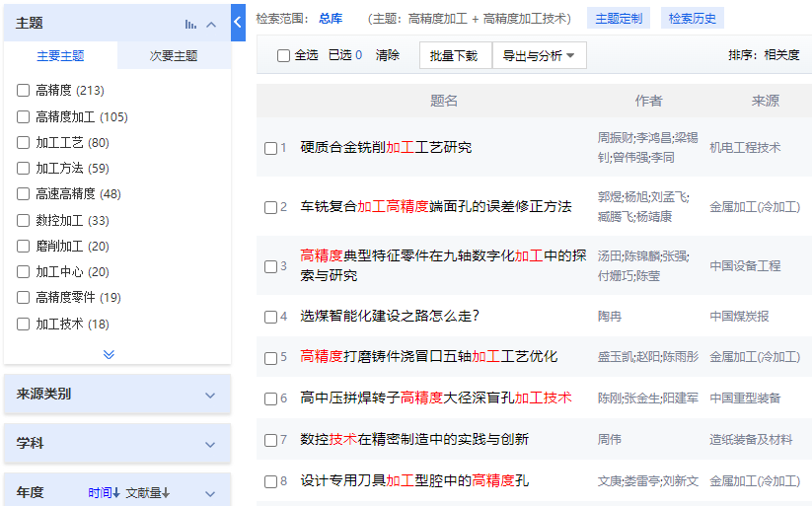
Task: Open article 数控技术在精密制造中的实践与创新
Action: click(x=414, y=439)
